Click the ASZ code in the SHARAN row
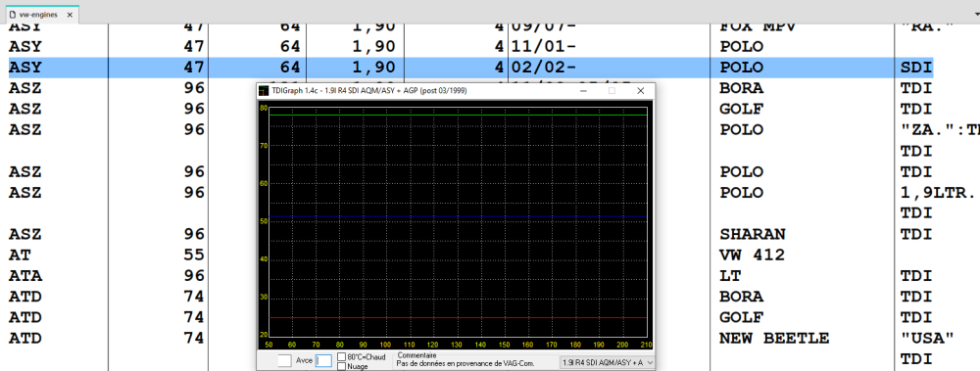Image resolution: width=980 pixels, height=371 pixels. point(25,234)
